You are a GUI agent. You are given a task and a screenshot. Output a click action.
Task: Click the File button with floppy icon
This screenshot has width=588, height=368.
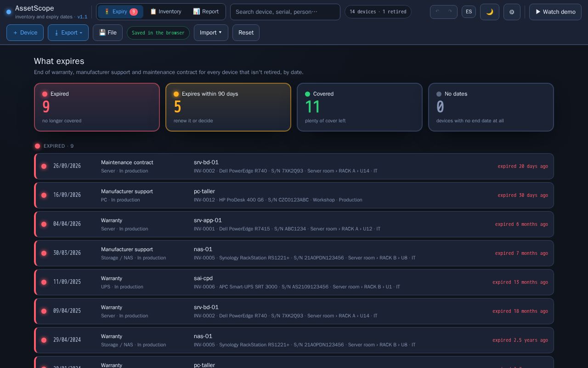point(107,33)
